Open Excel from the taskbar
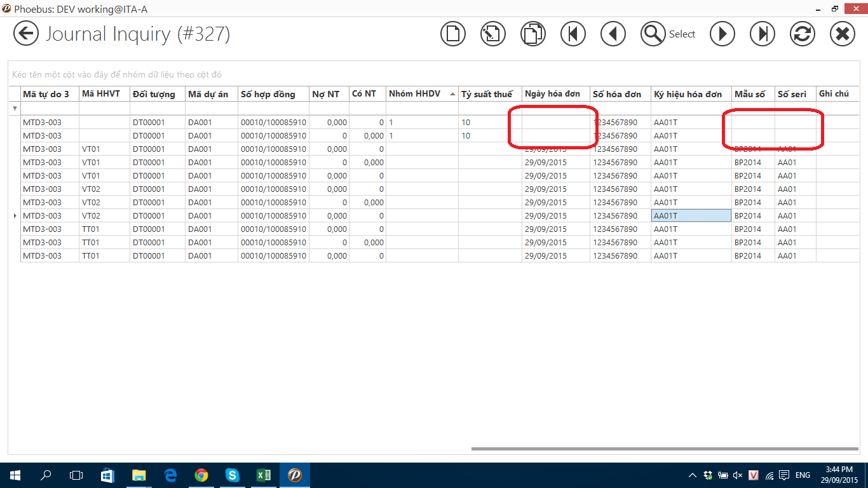Screen dimensions: 868x488 click(x=263, y=475)
